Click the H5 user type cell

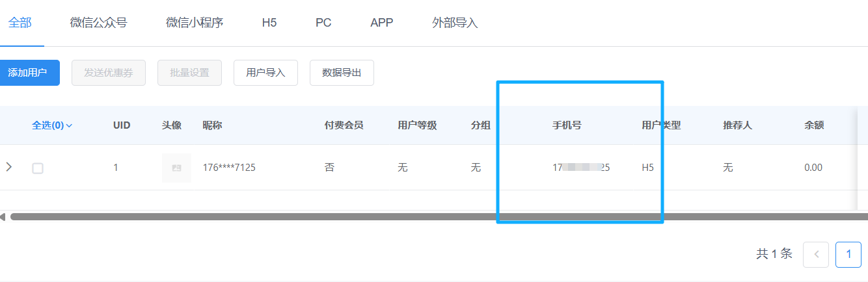point(647,168)
